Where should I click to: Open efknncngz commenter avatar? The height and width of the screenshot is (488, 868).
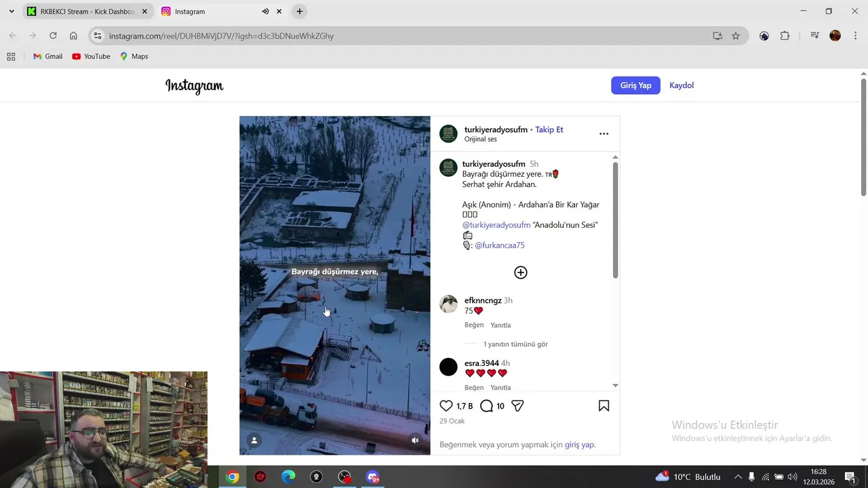coord(448,304)
